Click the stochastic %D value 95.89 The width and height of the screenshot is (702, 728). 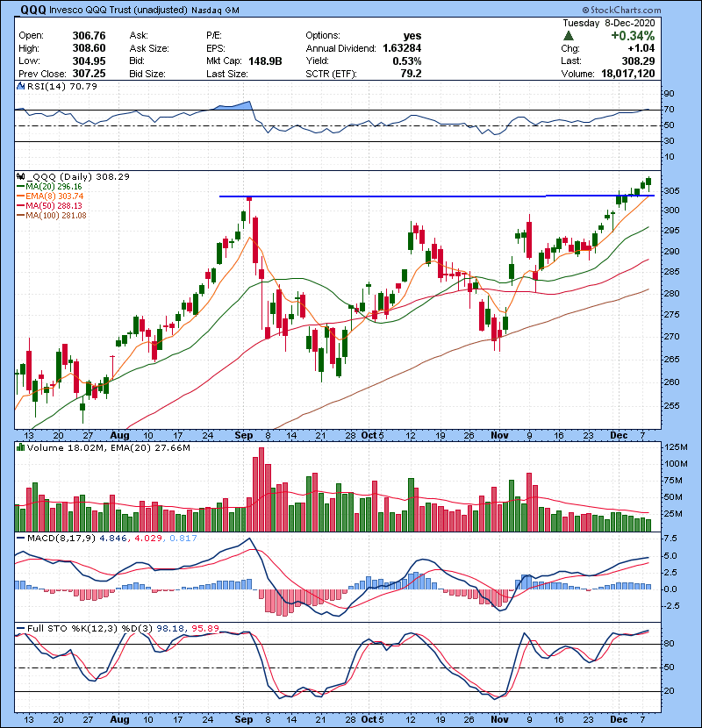pyautogui.click(x=204, y=629)
